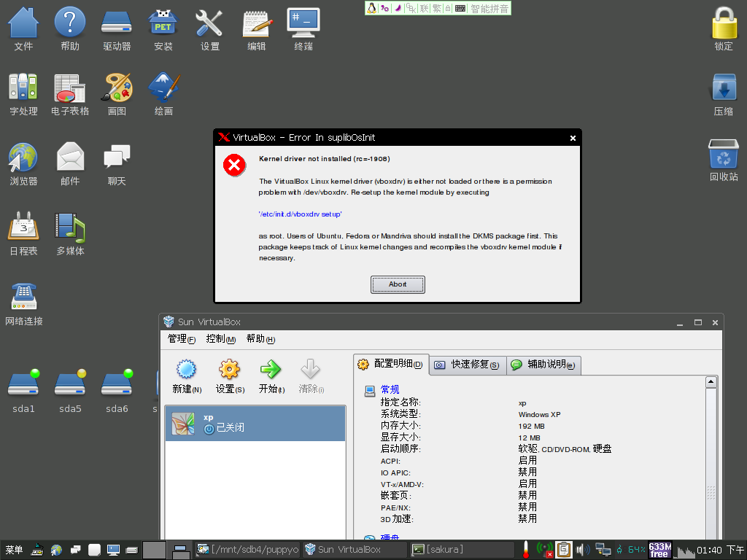
Task: Click the 菜单 (Menu) start button
Action: click(14, 550)
